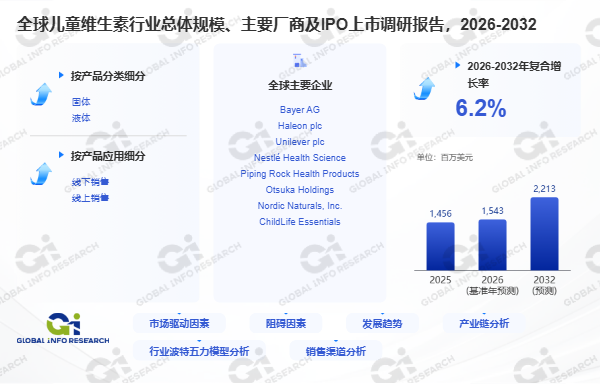Screen dimensions: 600x384
Task: Click the chart icon above 全球主要企业
Action: [299, 60]
